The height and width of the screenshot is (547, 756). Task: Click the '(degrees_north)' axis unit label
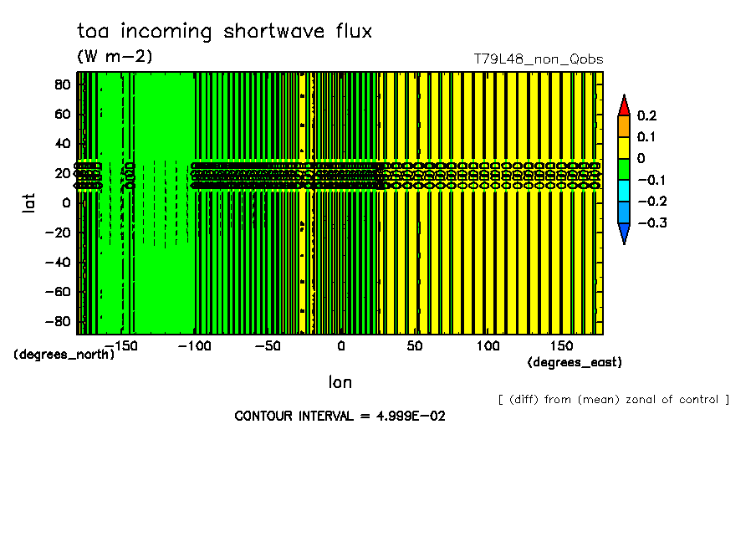click(64, 354)
